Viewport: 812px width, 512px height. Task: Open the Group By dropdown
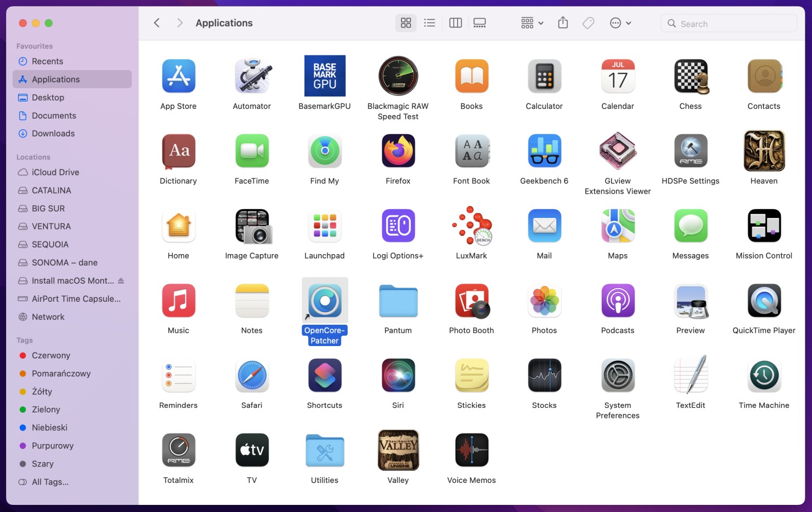point(532,23)
